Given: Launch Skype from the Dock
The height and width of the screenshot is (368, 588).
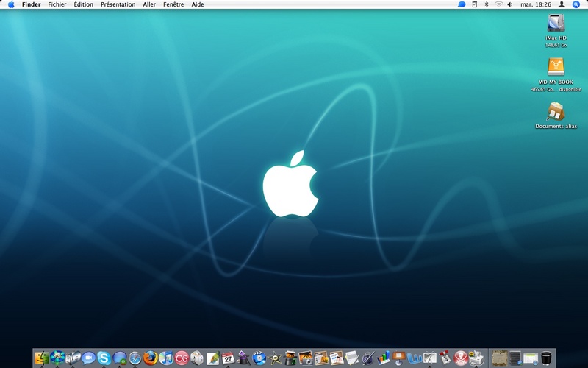Looking at the screenshot, I should coord(104,358).
